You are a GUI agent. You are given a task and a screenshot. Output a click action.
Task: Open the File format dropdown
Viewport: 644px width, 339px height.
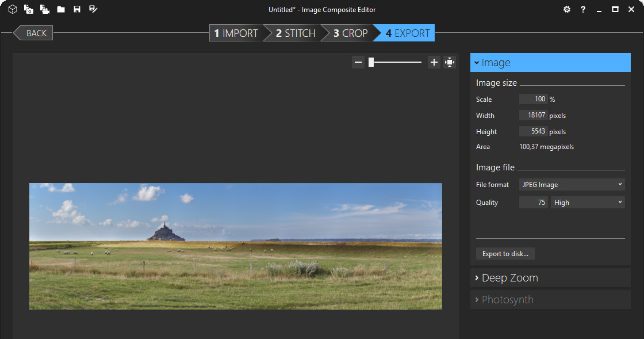[x=572, y=184]
